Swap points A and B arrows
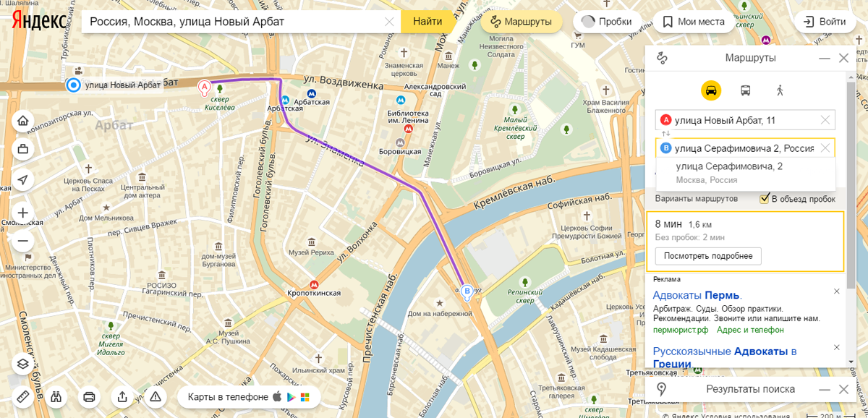This screenshot has width=868, height=418. click(666, 134)
